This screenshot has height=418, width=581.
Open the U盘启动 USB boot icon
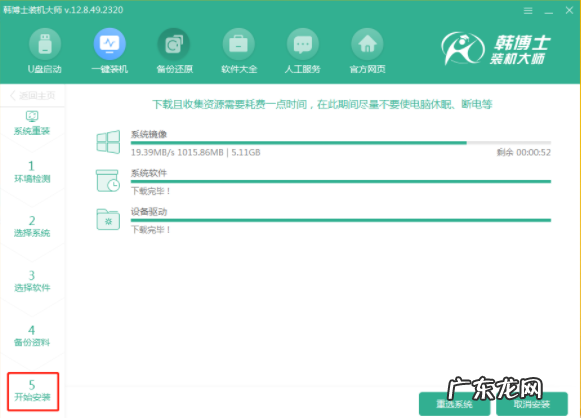pyautogui.click(x=45, y=44)
